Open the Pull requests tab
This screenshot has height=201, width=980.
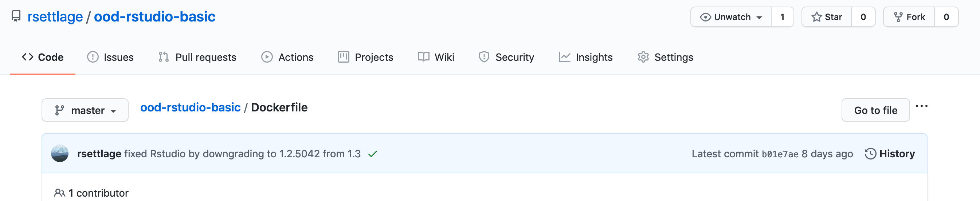click(x=197, y=58)
